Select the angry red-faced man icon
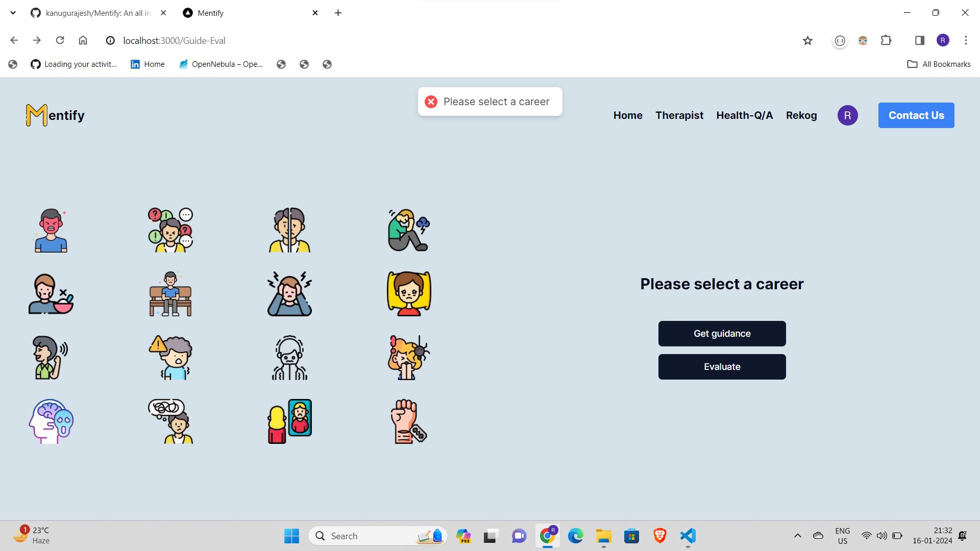This screenshot has width=980, height=551. point(51,230)
